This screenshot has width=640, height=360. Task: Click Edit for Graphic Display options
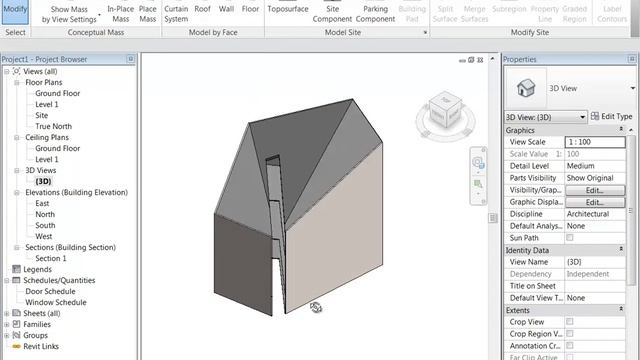click(x=595, y=202)
